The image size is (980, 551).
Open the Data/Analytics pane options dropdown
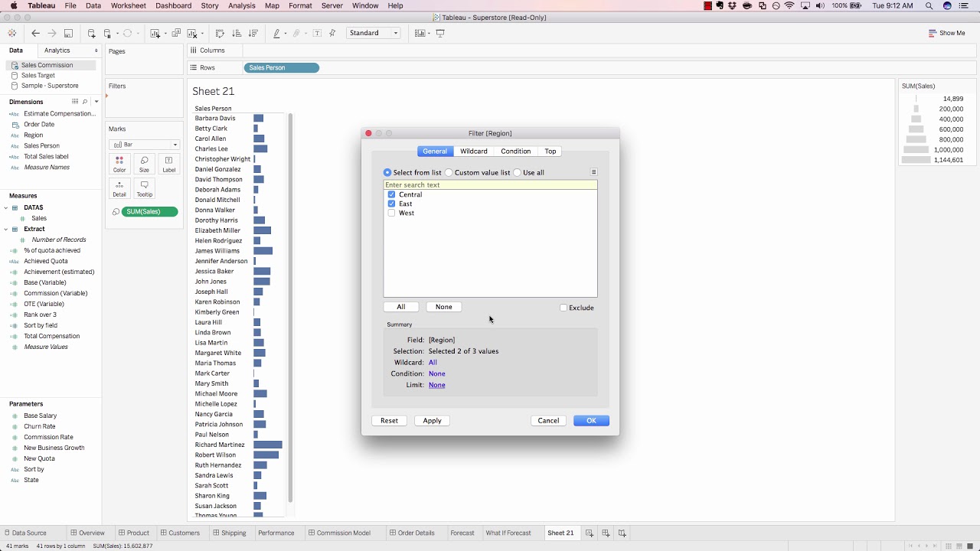pos(96,51)
